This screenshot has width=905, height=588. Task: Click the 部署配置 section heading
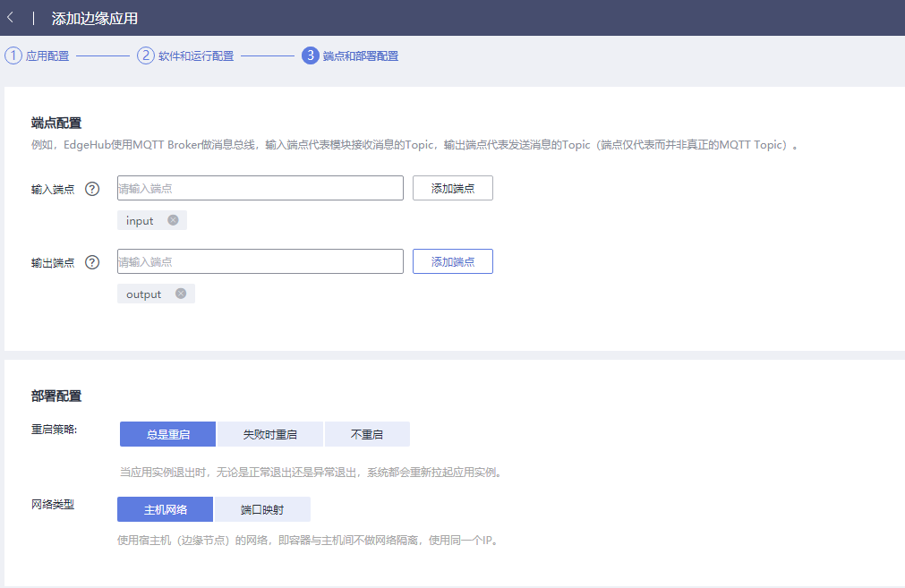pyautogui.click(x=56, y=396)
